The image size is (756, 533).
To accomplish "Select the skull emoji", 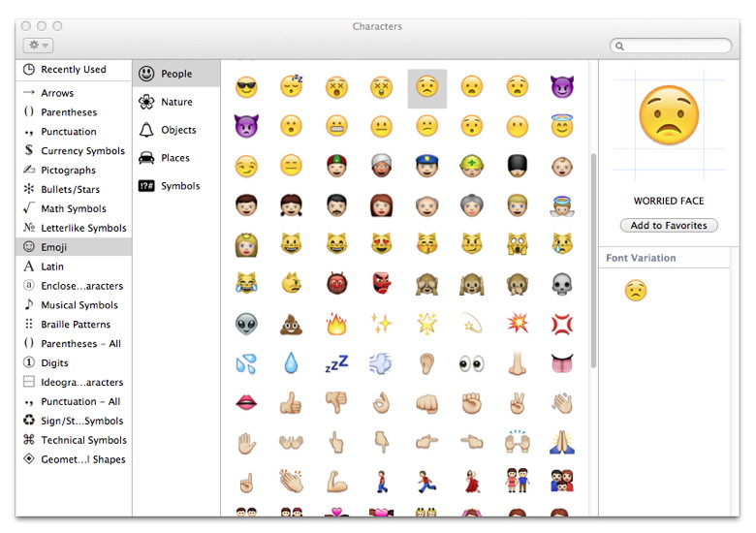I will [x=562, y=284].
